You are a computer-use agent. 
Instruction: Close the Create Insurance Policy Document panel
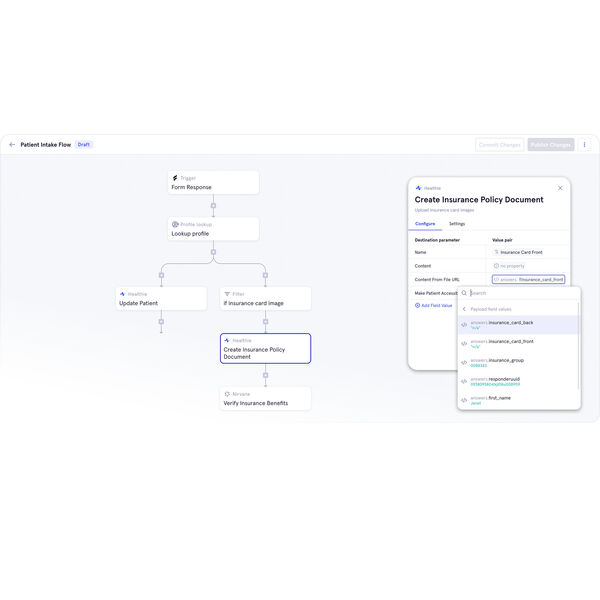pyautogui.click(x=560, y=187)
